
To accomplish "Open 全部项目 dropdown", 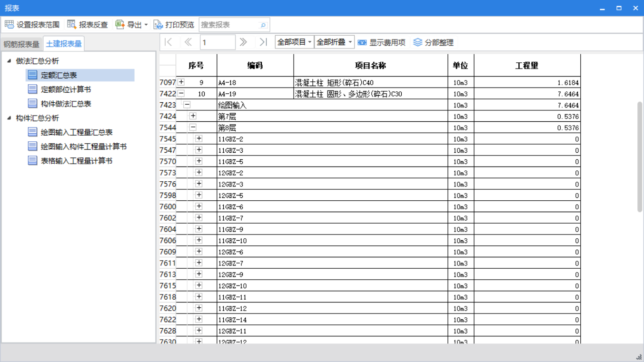I will point(294,42).
